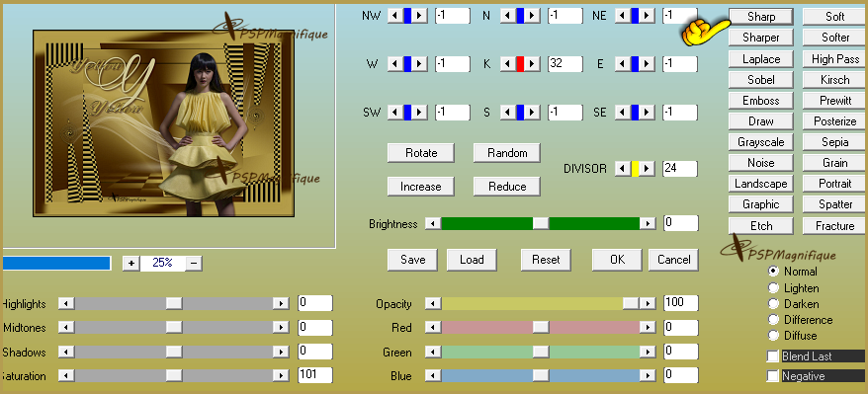
Task: Click the Opacity slider left arrow
Action: [433, 303]
